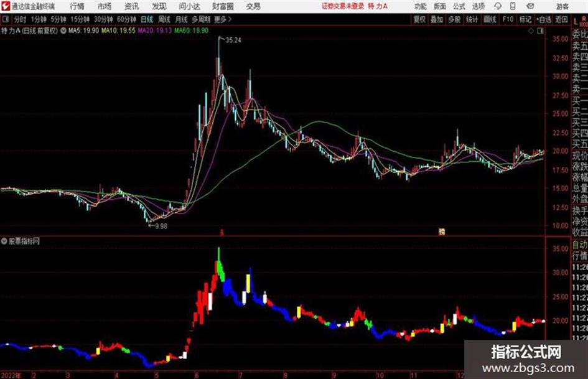Open the 选项 menu
This screenshot has width=588, height=379.
tap(478, 6)
